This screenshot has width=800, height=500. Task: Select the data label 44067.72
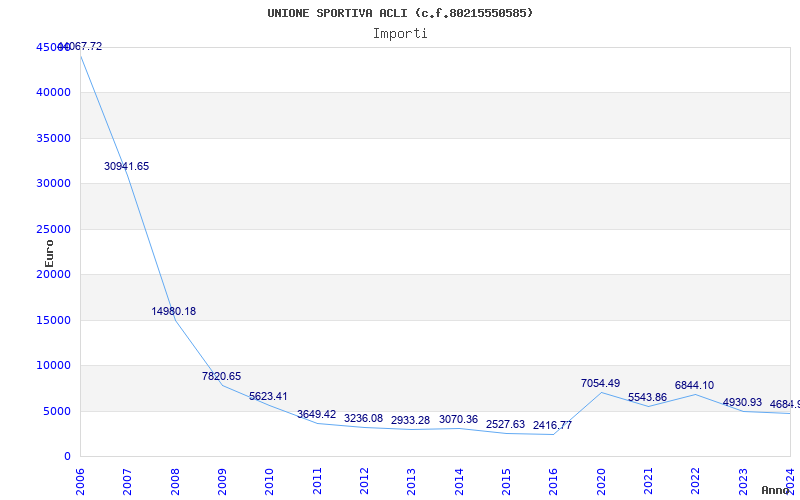coord(80,46)
